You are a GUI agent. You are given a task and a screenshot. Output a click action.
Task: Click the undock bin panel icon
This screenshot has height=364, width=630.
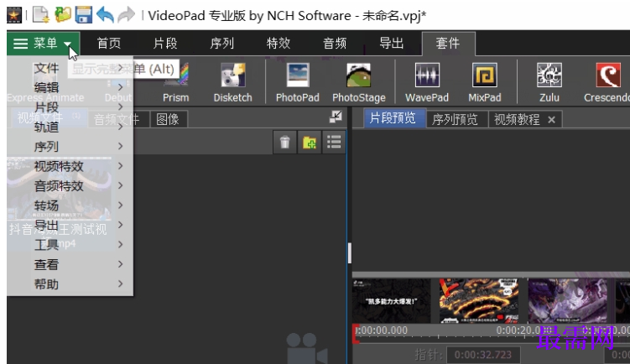point(336,117)
